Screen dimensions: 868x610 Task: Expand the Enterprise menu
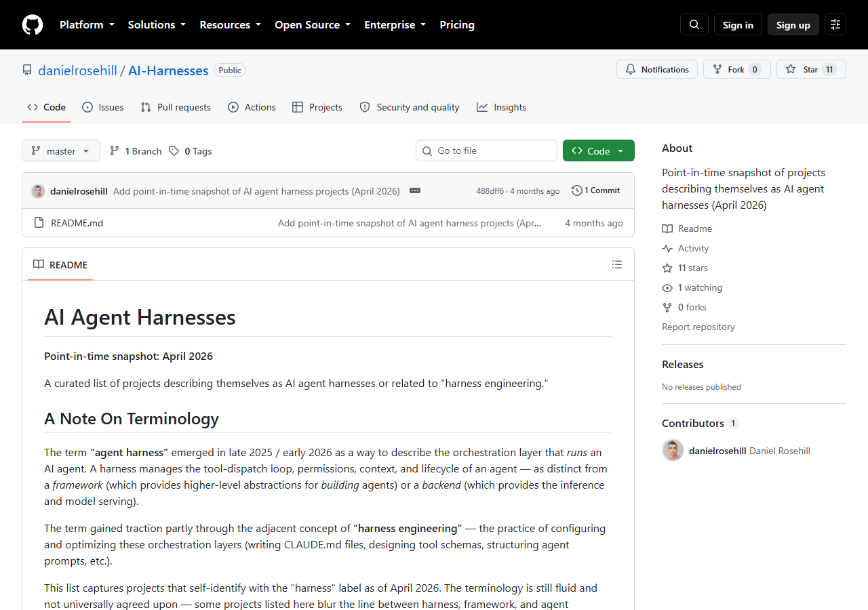395,24
